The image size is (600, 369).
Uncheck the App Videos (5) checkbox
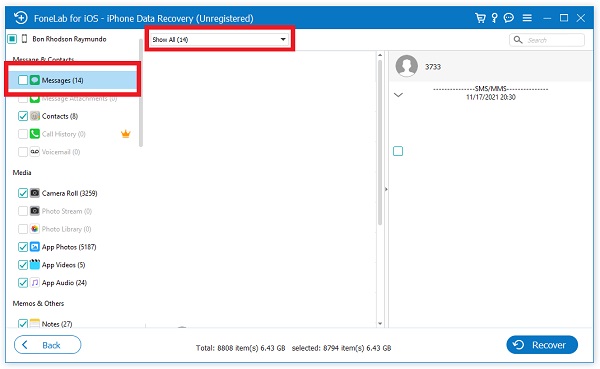pos(23,265)
